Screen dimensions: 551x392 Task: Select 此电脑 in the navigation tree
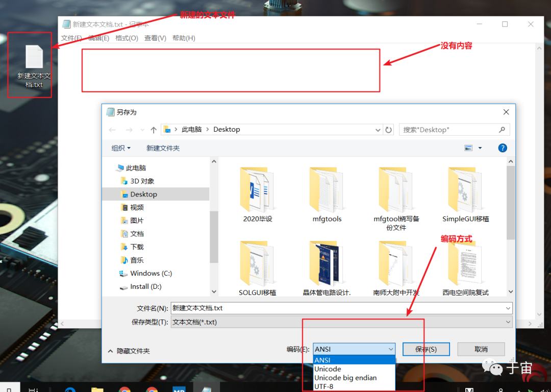tap(136, 168)
